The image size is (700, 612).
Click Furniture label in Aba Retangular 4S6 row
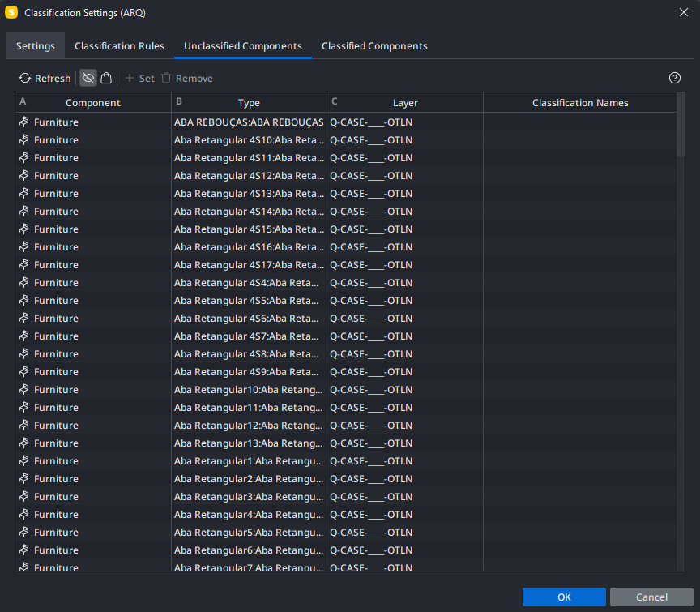pos(56,319)
